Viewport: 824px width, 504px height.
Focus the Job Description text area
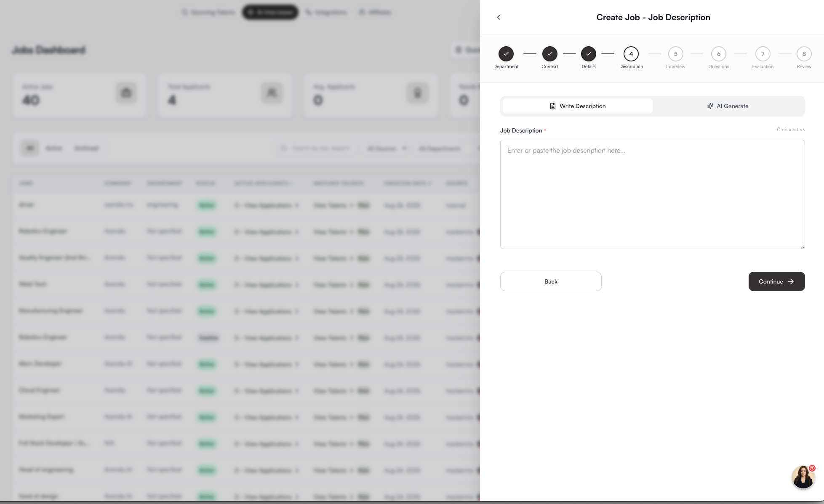652,194
